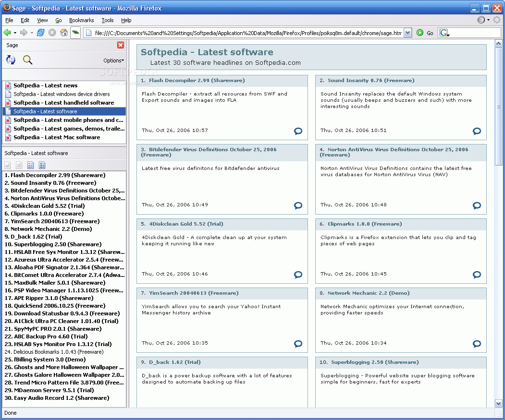Screen dimensions: 505x420
Task: Open the Help menu
Action: (x=126, y=20)
